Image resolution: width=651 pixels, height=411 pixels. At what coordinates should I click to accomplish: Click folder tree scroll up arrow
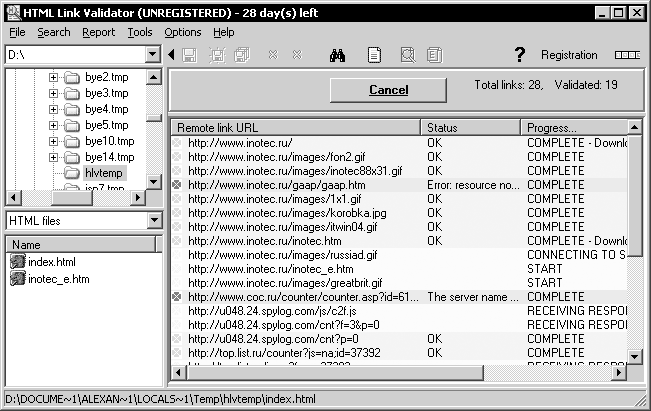click(x=154, y=77)
